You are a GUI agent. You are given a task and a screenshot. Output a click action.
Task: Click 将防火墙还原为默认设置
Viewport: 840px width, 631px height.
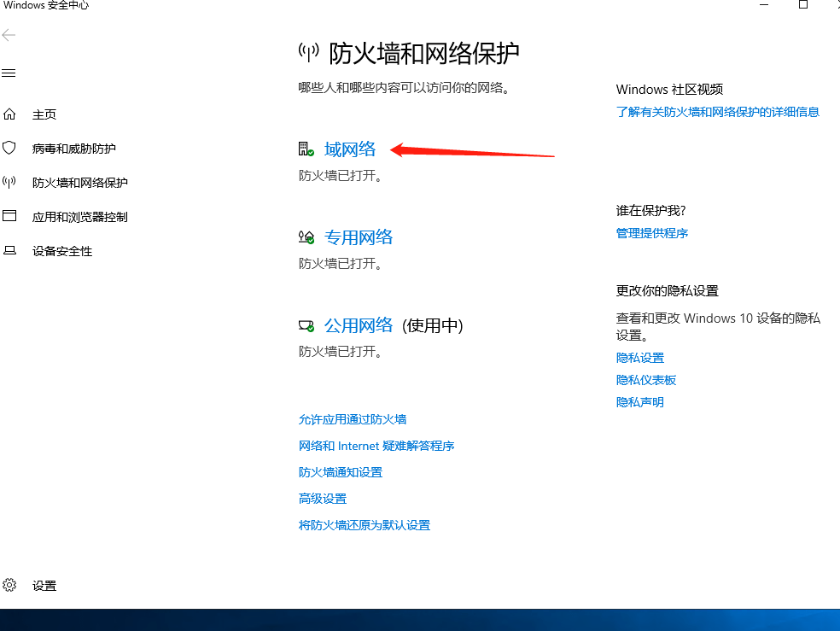click(364, 524)
